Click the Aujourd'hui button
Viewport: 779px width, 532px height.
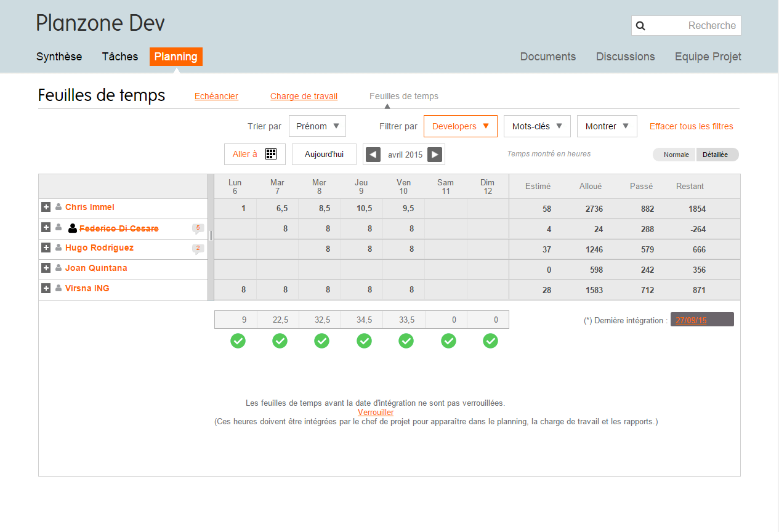[x=324, y=154]
